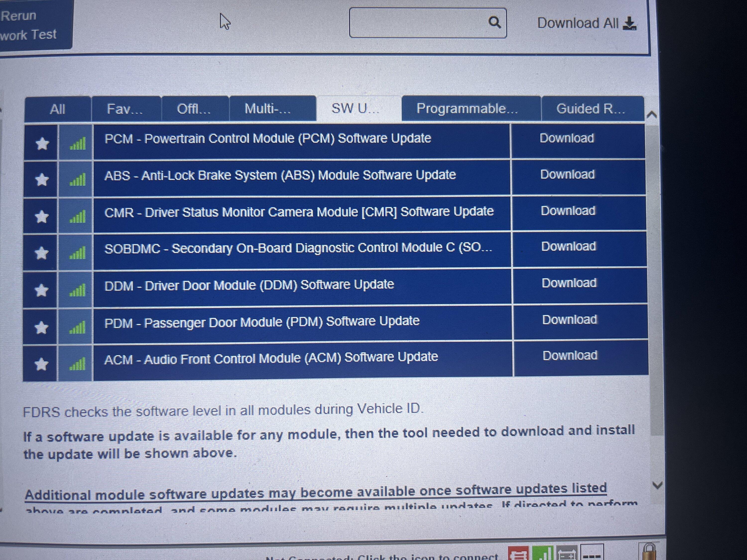Download the PCM Software Update

(x=567, y=138)
